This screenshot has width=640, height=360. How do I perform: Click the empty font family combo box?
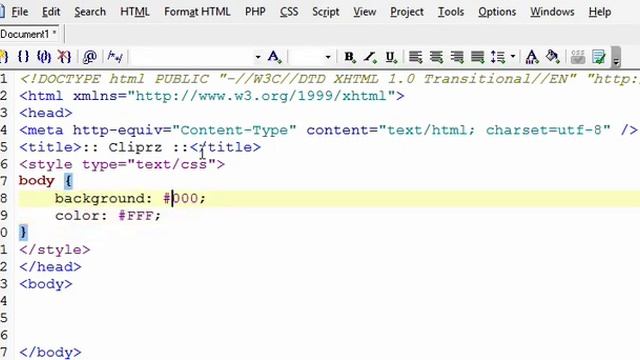point(192,57)
